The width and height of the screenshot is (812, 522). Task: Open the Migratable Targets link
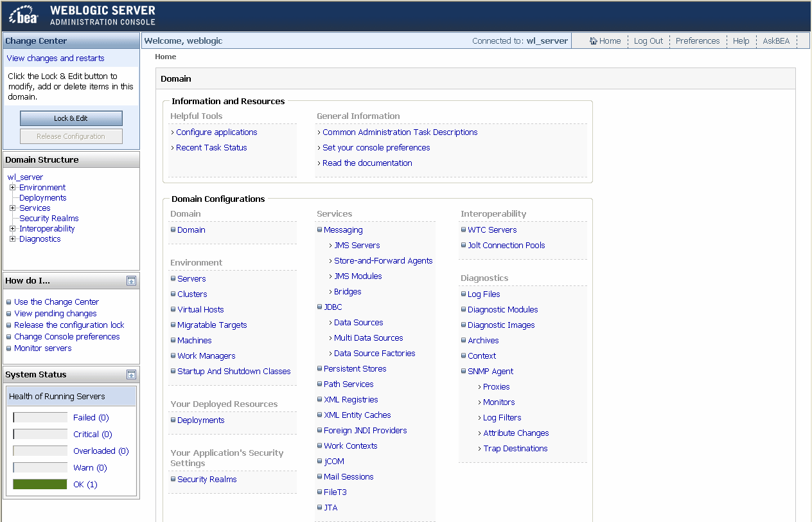point(212,325)
